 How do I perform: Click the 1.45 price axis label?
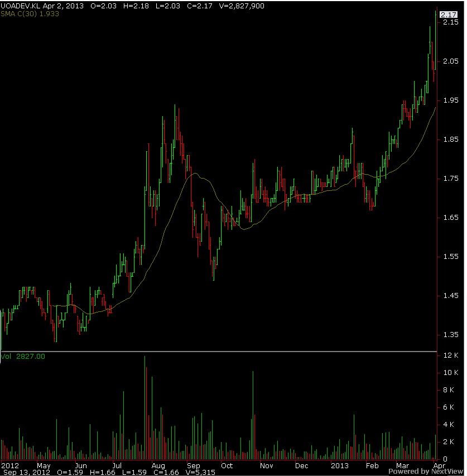[451, 295]
